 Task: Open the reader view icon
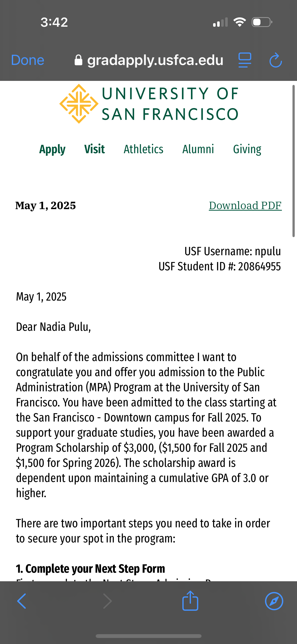tap(245, 60)
